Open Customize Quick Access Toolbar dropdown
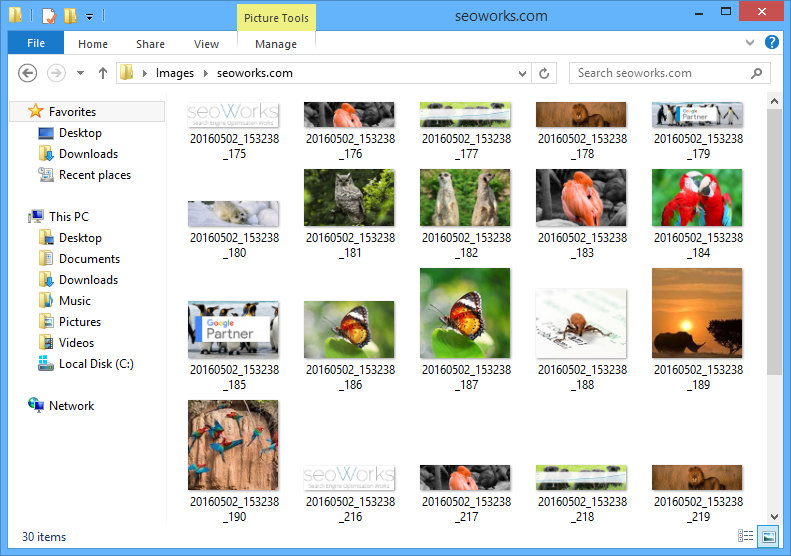 (89, 16)
